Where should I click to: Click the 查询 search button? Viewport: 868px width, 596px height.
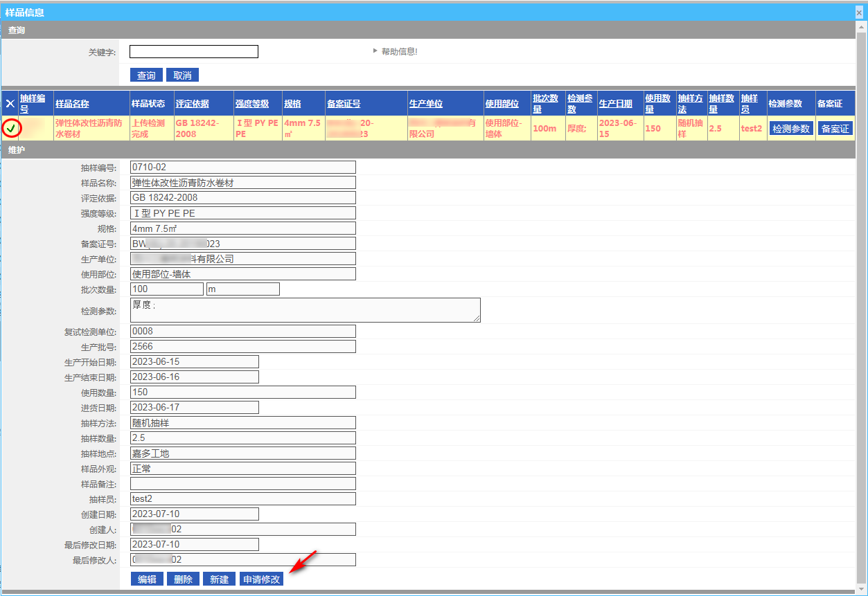point(146,75)
